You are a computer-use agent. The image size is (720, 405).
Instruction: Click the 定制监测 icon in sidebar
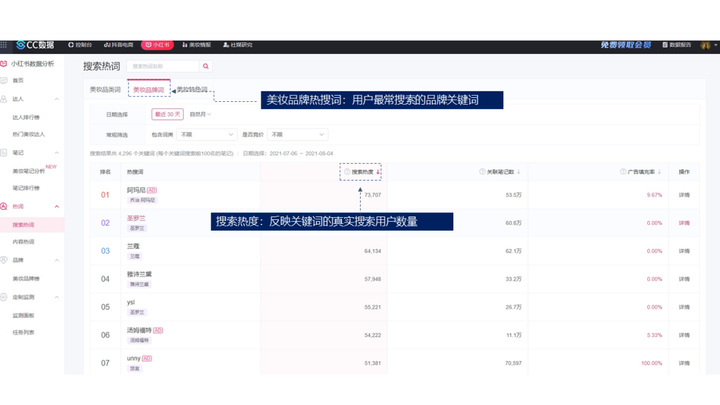[4, 297]
